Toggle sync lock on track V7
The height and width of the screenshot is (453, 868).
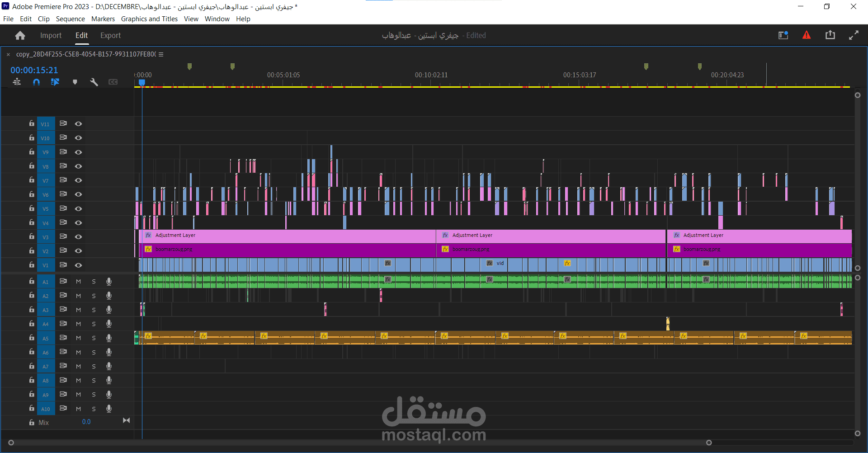pos(63,180)
